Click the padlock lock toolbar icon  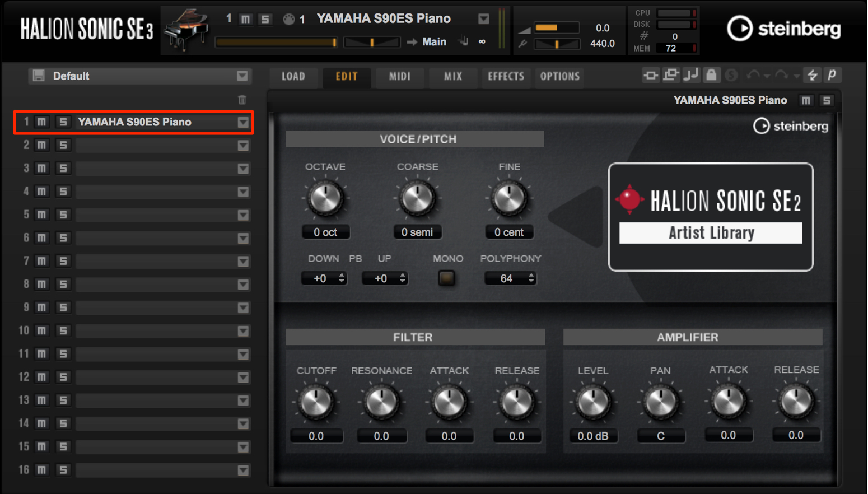[x=711, y=74]
